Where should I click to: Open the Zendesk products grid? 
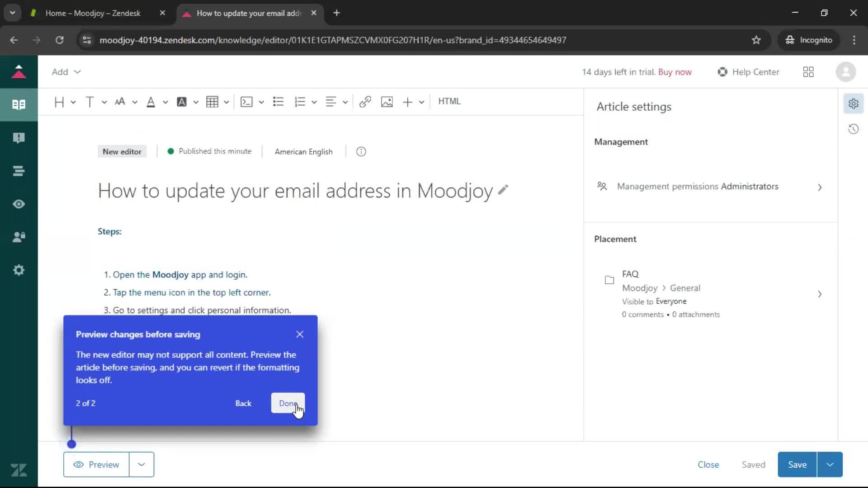point(808,72)
